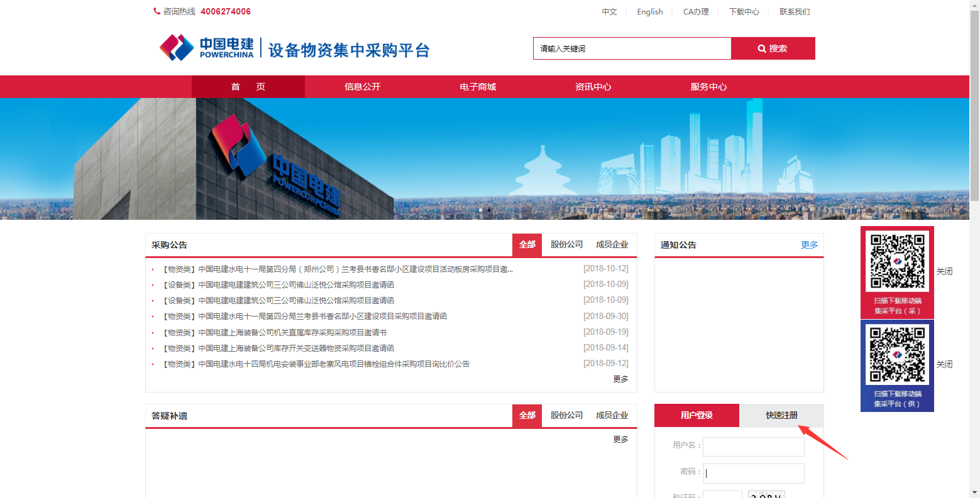Go to 首页 in navigation bar

248,87
